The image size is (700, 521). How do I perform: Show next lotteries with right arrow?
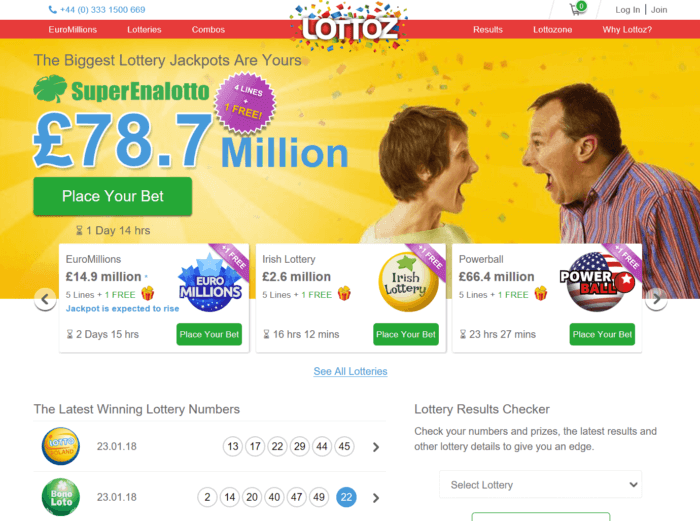[656, 299]
